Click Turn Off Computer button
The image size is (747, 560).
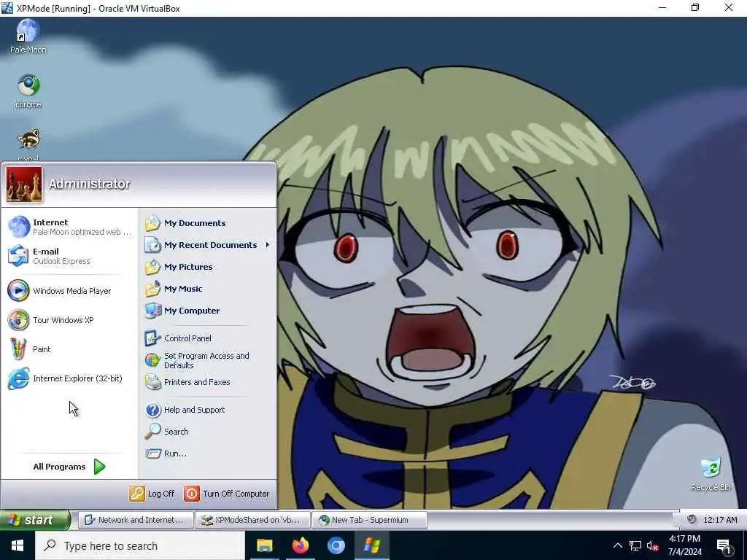point(227,494)
